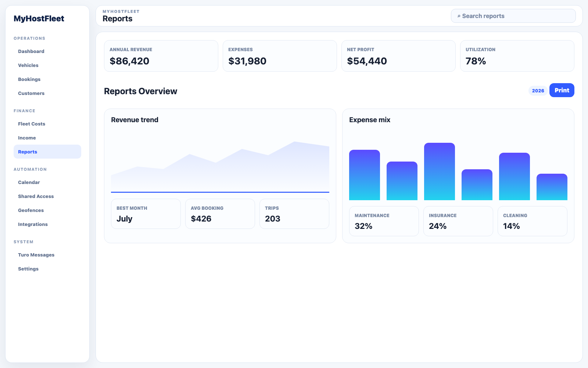Screen dimensions: 588x368
Task: Go to Shared Access
Action: point(47,196)
